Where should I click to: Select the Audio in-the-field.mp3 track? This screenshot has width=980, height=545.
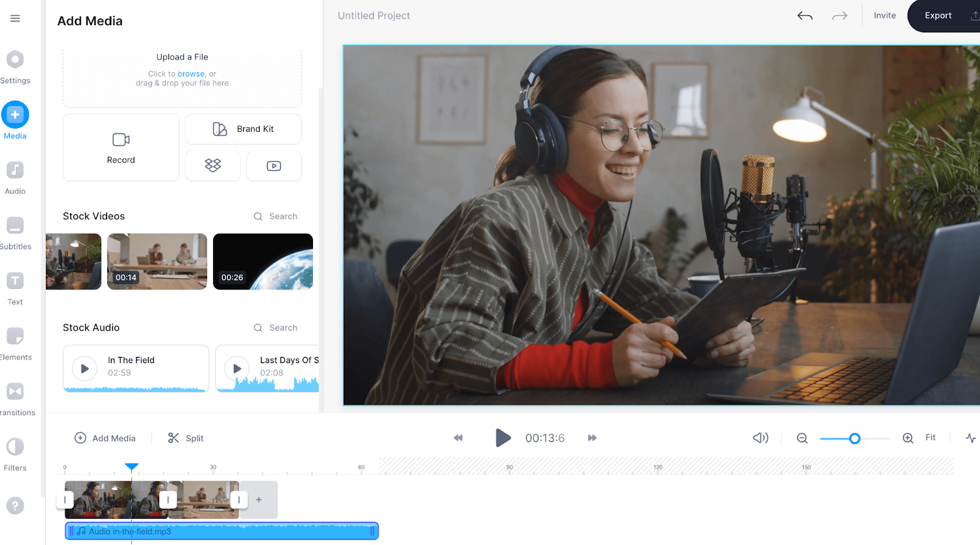222,531
